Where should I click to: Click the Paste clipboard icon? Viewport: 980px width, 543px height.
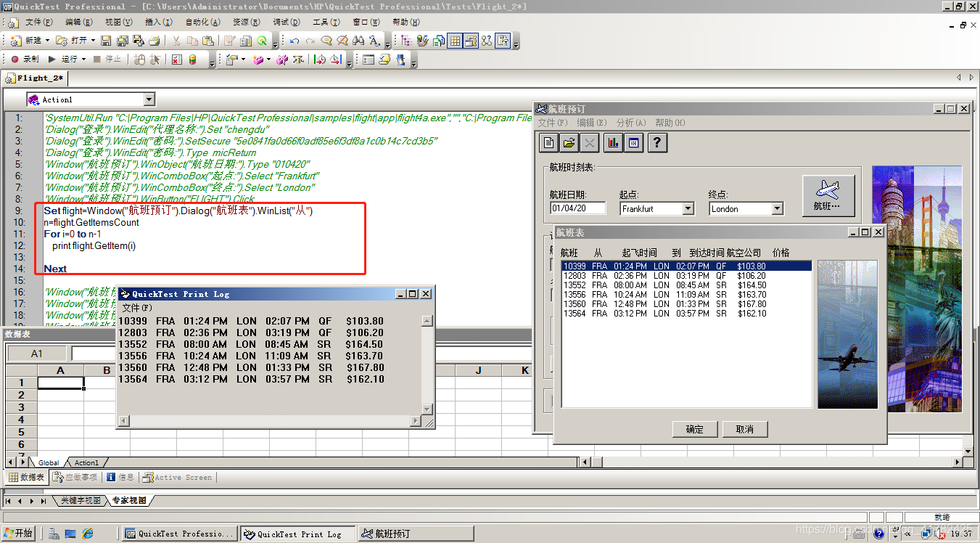pos(208,41)
